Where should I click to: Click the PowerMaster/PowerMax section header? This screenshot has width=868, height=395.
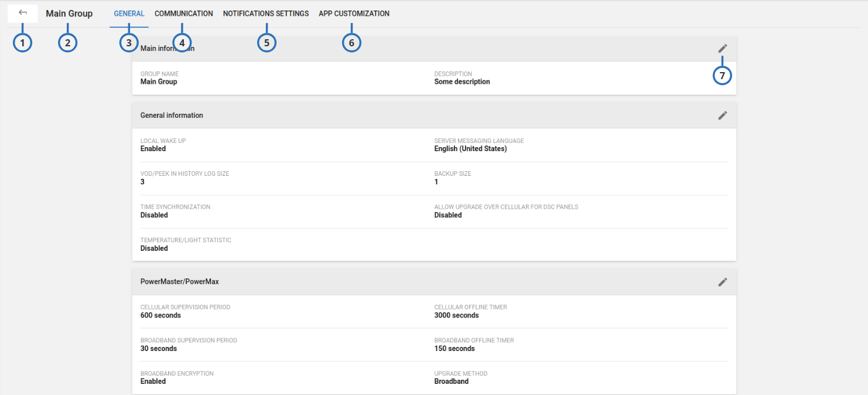pos(179,282)
